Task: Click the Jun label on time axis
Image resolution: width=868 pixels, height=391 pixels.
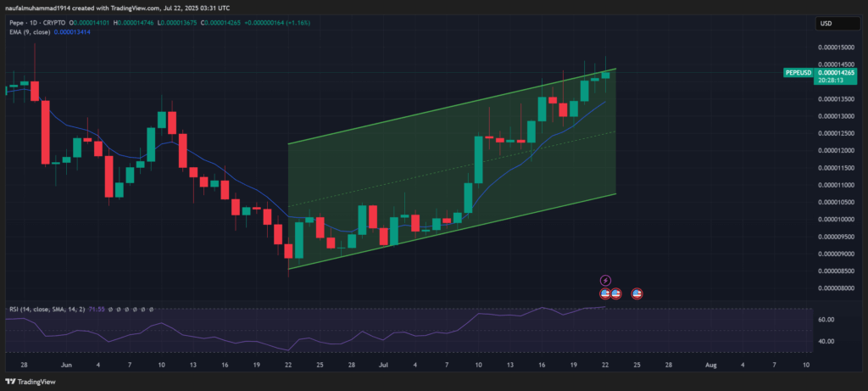Action: click(68, 364)
